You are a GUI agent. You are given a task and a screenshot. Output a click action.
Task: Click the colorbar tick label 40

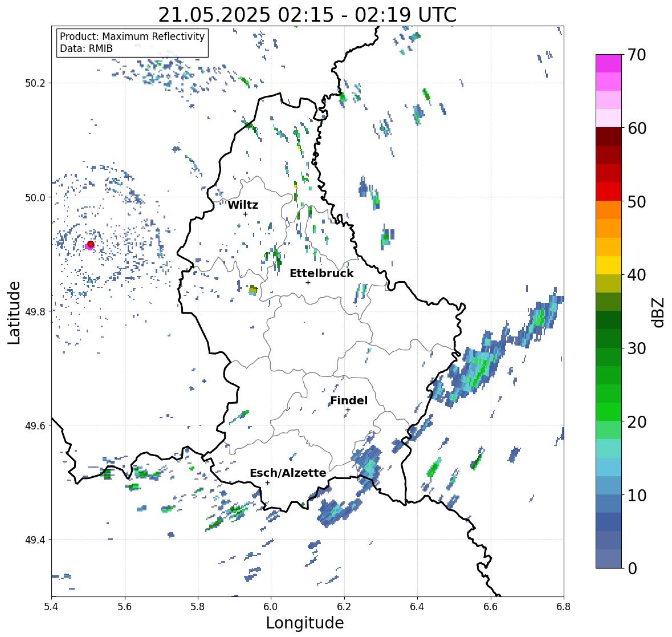point(637,275)
